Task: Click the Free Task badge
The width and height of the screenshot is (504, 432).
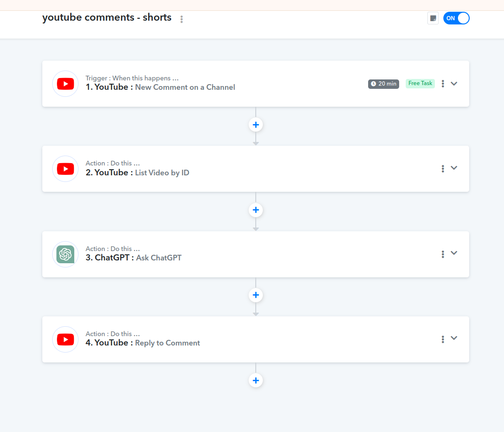Action: point(420,83)
